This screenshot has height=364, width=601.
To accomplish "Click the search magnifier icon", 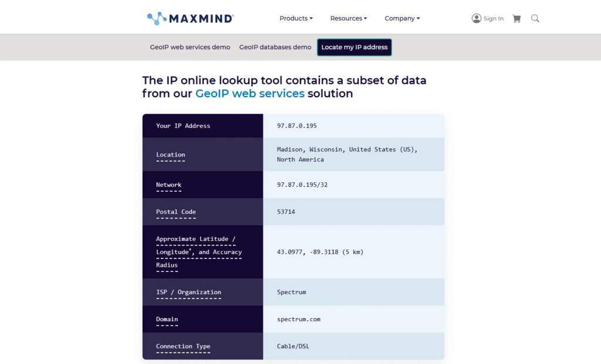I will click(535, 18).
